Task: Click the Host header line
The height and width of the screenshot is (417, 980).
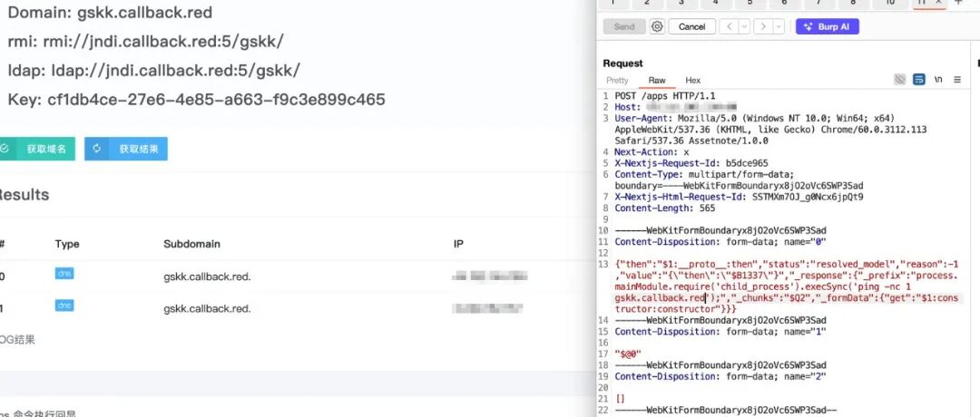Action: coord(676,107)
